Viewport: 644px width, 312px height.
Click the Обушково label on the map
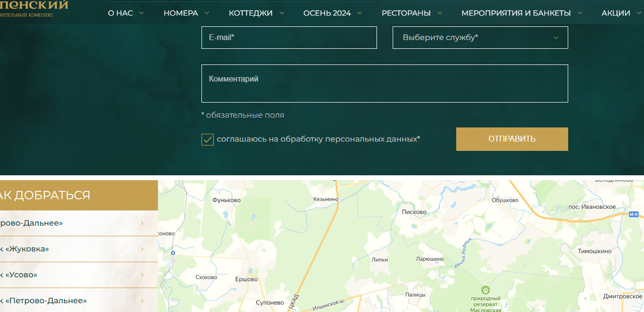[x=505, y=200]
